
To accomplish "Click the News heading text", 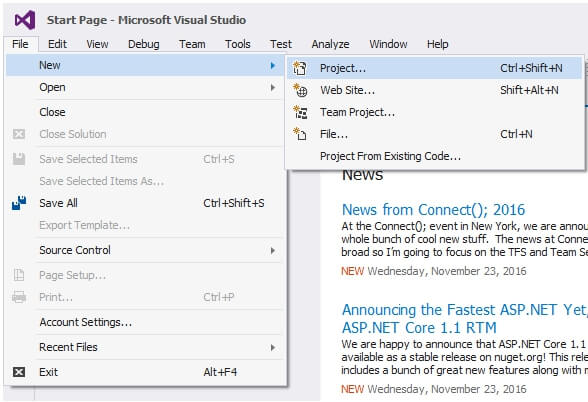I will pos(362,176).
